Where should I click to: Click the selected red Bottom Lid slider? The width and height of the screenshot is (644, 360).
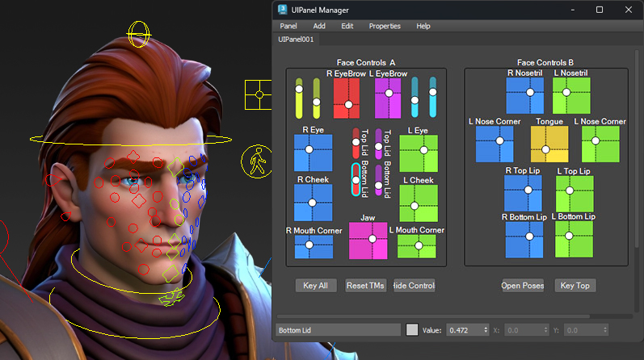coord(356,179)
